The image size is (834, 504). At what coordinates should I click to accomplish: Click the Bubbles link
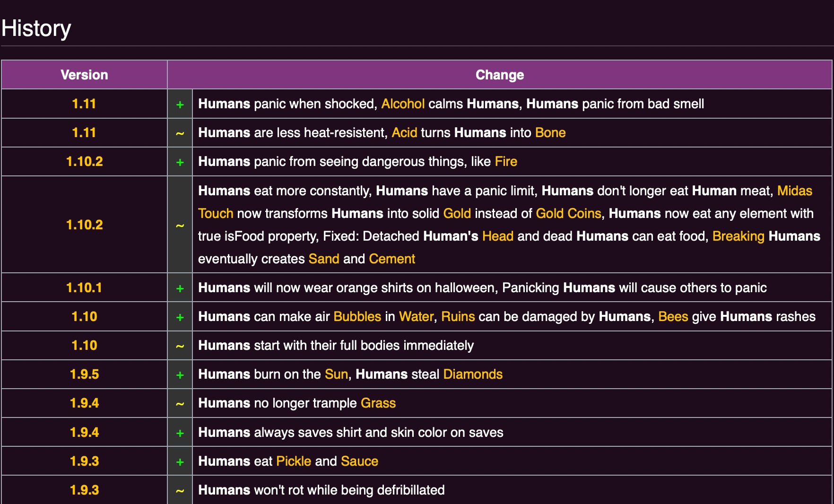(357, 317)
